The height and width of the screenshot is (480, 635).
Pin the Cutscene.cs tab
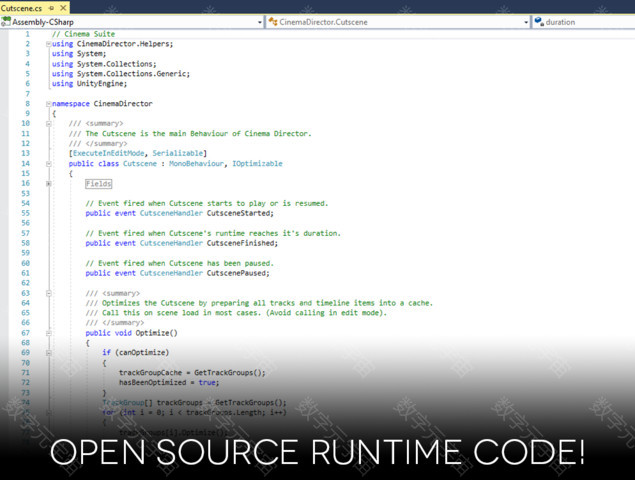click(51, 8)
